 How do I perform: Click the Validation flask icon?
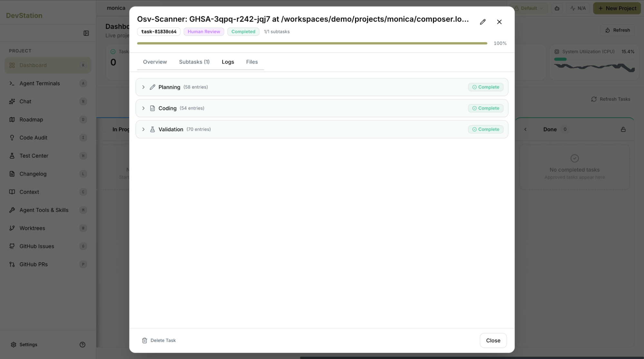coord(152,129)
